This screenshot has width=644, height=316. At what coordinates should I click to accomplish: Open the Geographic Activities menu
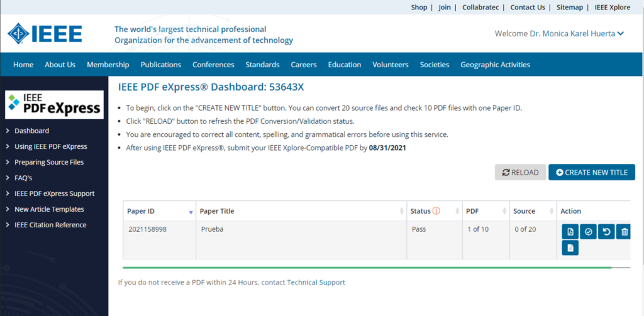click(x=496, y=65)
